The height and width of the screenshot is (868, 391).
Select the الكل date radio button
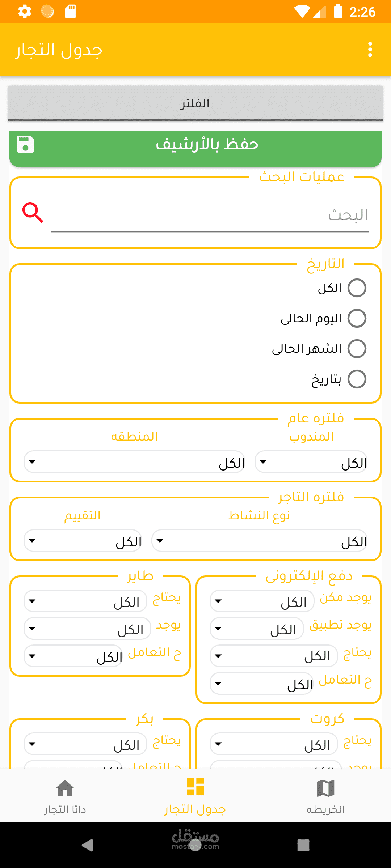[357, 288]
